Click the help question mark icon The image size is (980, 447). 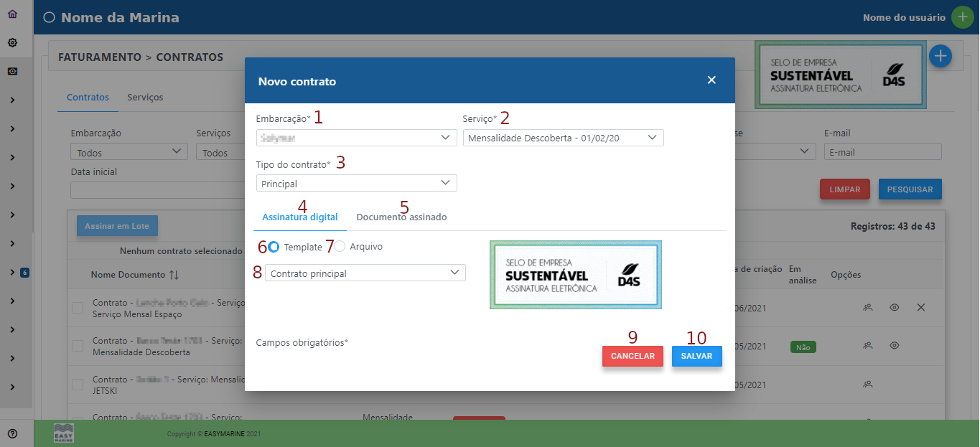tap(12, 433)
